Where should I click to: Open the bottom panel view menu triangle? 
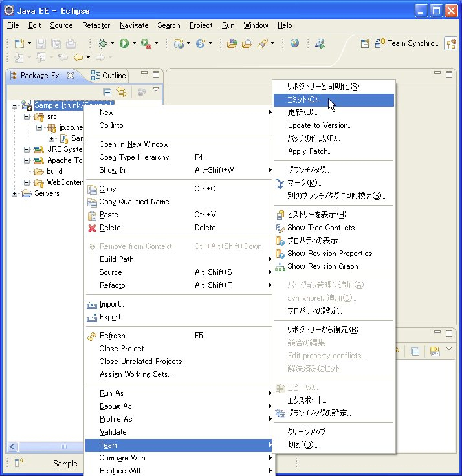tap(449, 348)
